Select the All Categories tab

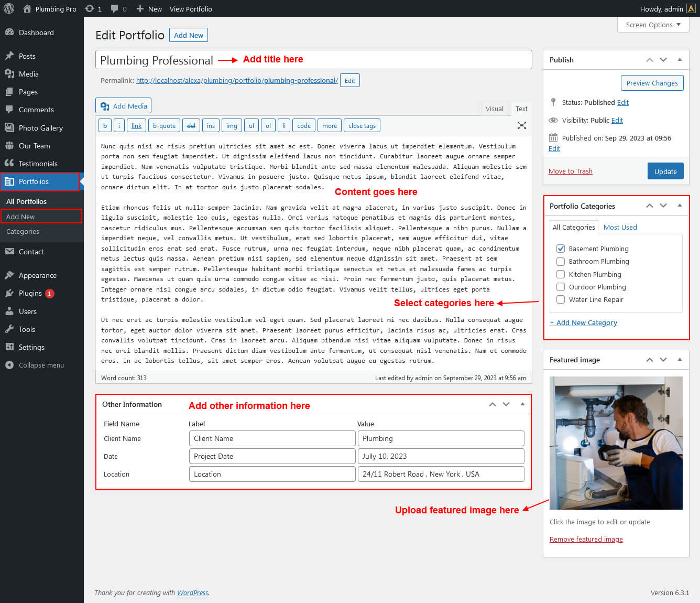(x=574, y=227)
